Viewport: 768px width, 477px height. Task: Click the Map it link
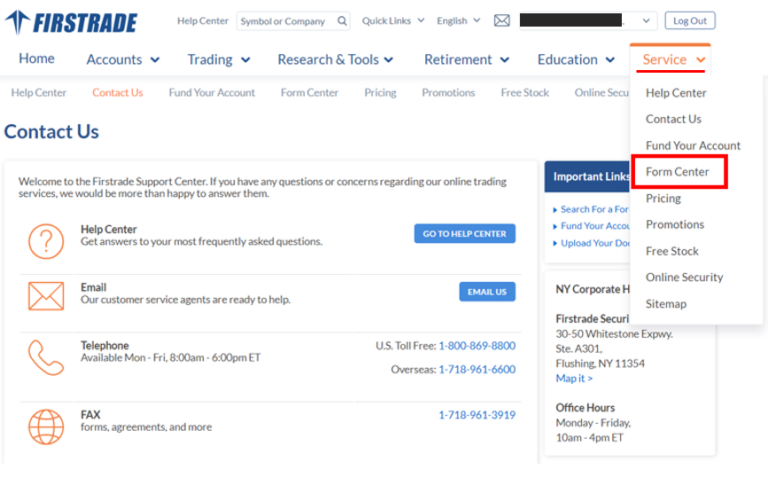tap(573, 378)
